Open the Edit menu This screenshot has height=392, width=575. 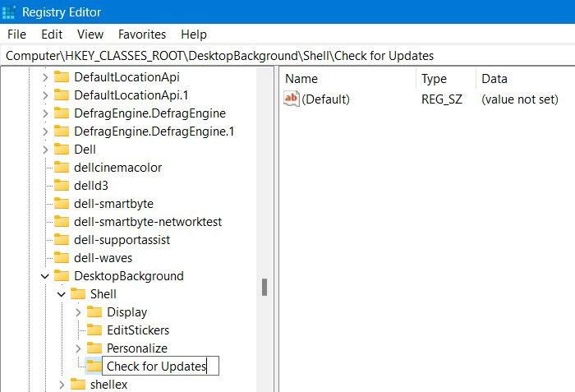[52, 35]
